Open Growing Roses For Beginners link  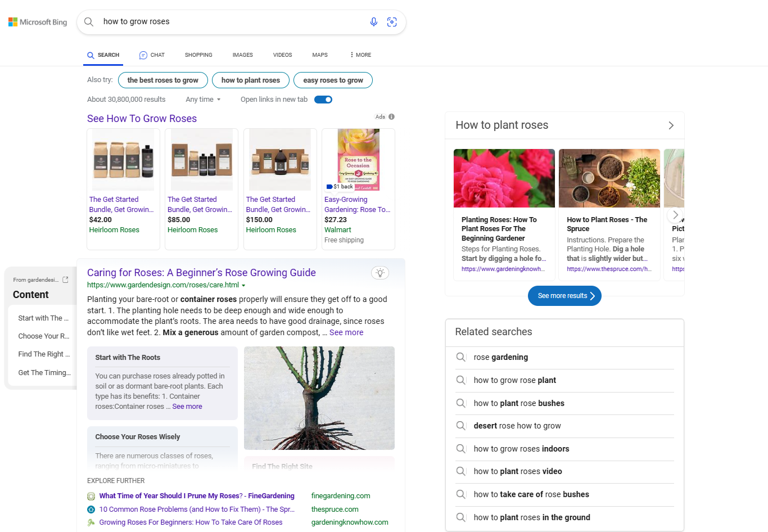point(191,522)
